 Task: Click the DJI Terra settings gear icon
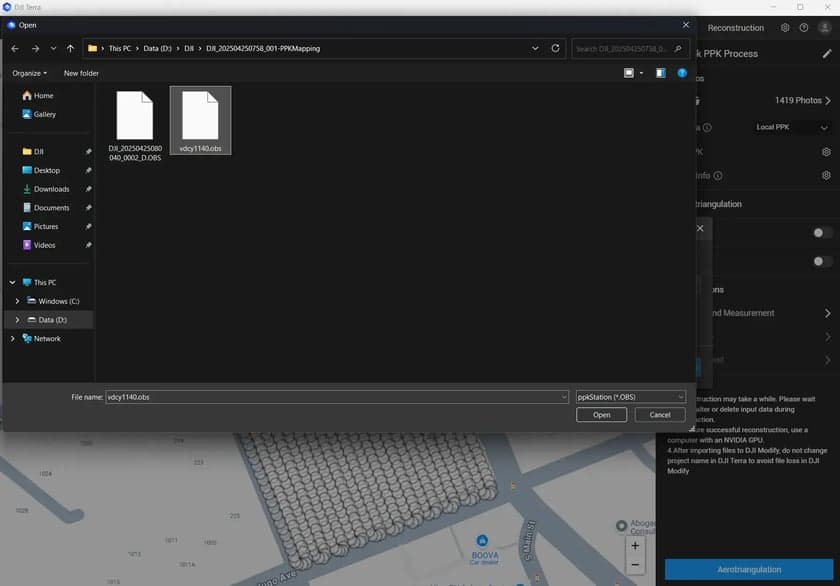[785, 28]
